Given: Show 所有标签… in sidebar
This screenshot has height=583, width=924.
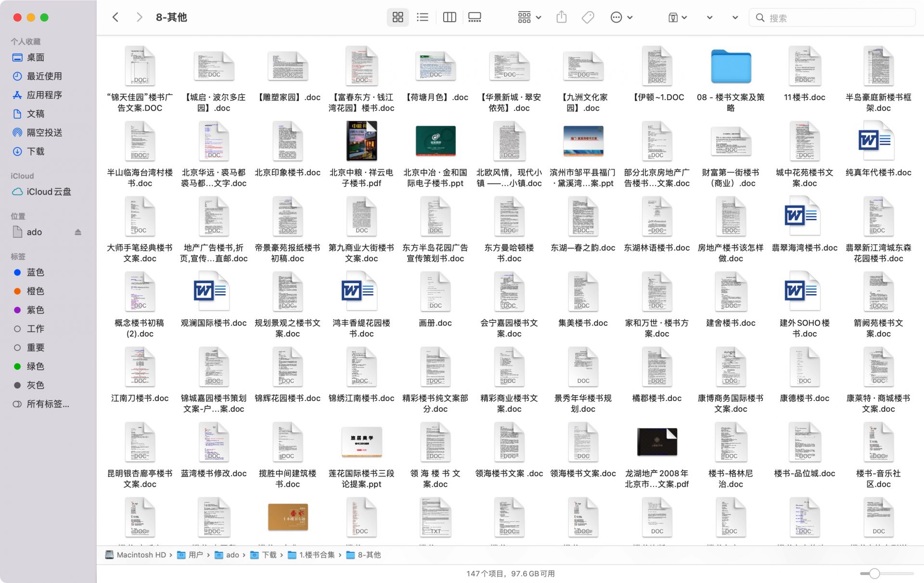Looking at the screenshot, I should [x=47, y=404].
